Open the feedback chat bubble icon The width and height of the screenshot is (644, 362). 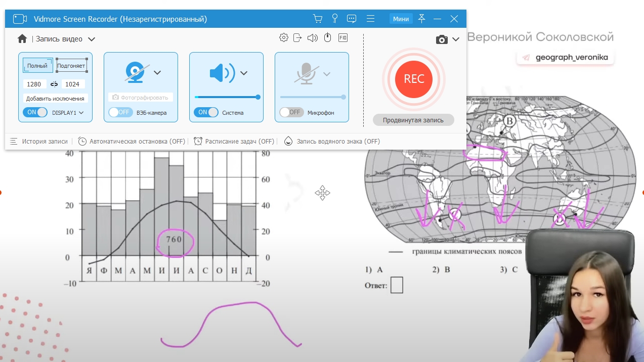(352, 19)
